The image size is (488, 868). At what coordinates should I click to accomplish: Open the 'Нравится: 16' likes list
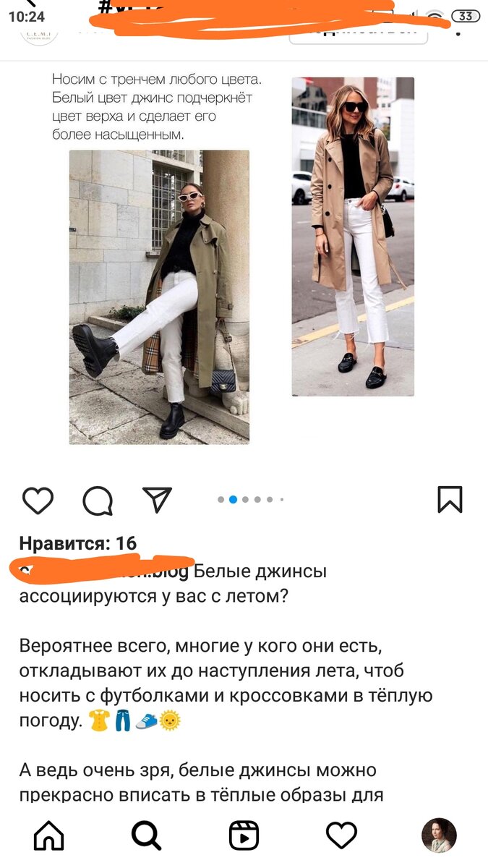pyautogui.click(x=78, y=543)
